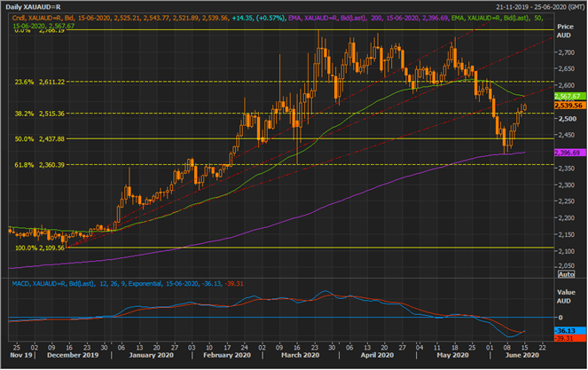Select the 100.0% 2,109.56 Fibonacci label
This screenshot has width=588, height=370.
point(40,248)
